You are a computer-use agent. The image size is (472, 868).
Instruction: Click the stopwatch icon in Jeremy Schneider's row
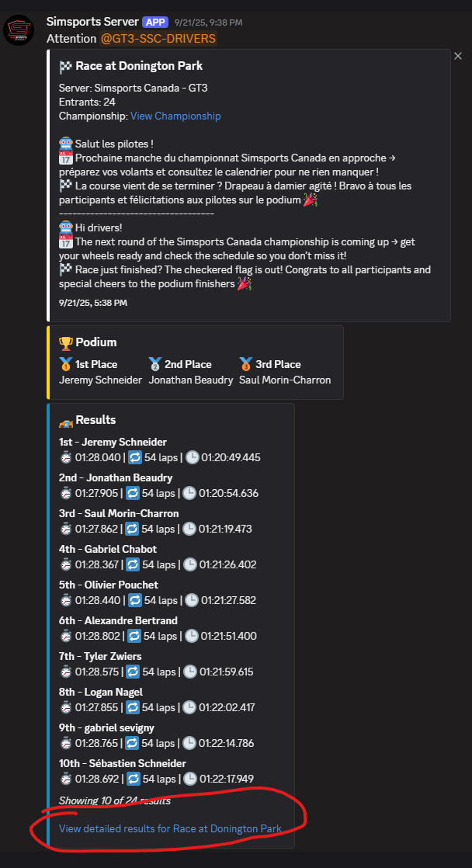pos(66,457)
